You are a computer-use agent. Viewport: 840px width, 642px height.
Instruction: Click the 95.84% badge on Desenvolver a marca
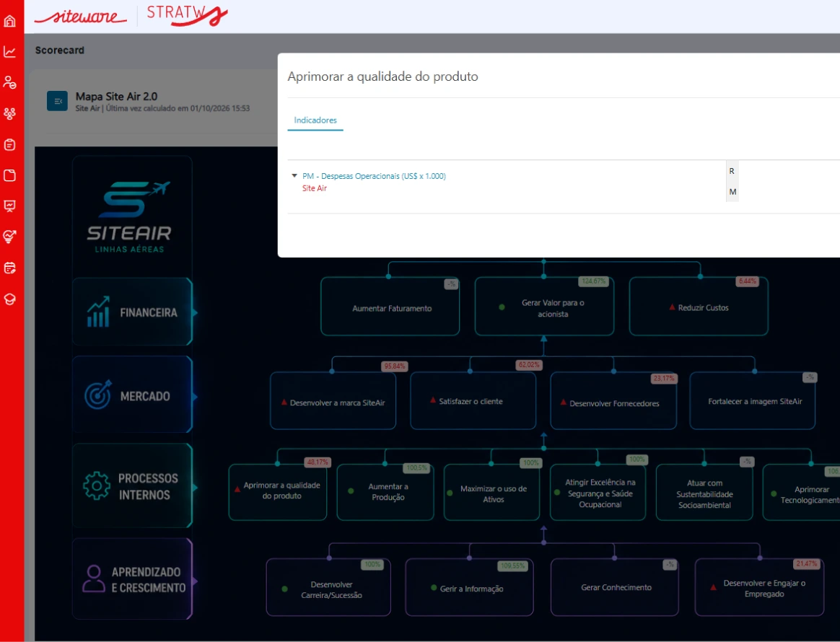(x=394, y=366)
